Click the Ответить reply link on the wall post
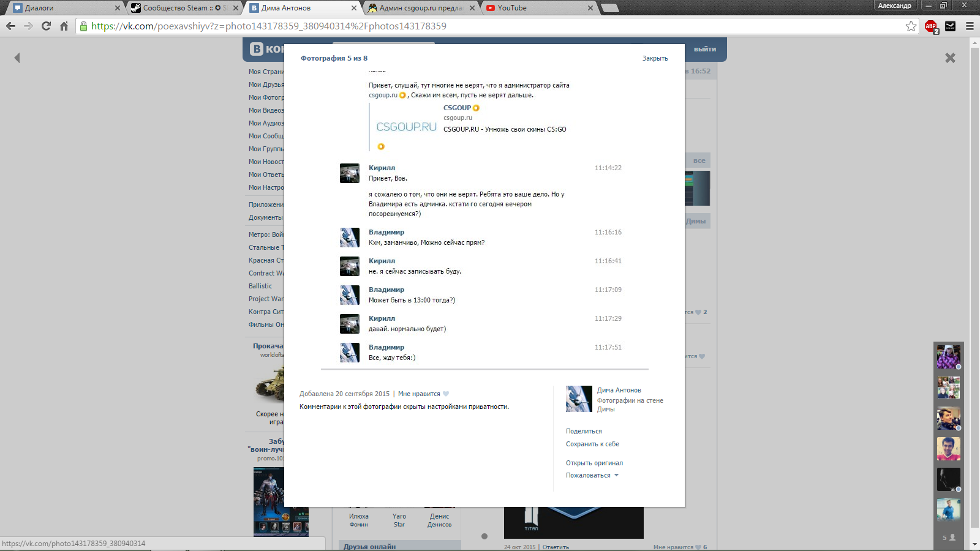This screenshot has height=551, width=980. [556, 547]
